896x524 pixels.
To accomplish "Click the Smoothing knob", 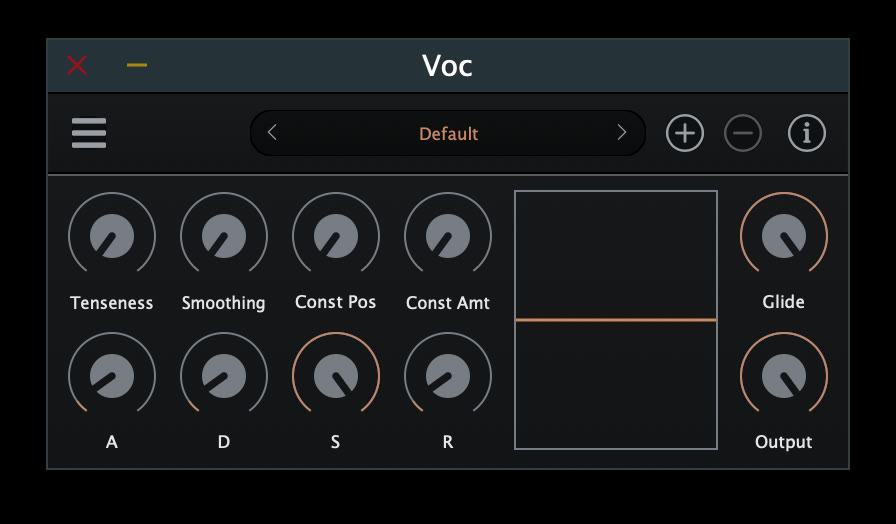I will 224,236.
